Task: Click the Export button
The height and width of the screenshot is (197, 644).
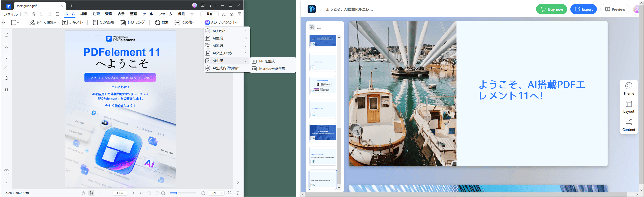Action: coord(584,9)
